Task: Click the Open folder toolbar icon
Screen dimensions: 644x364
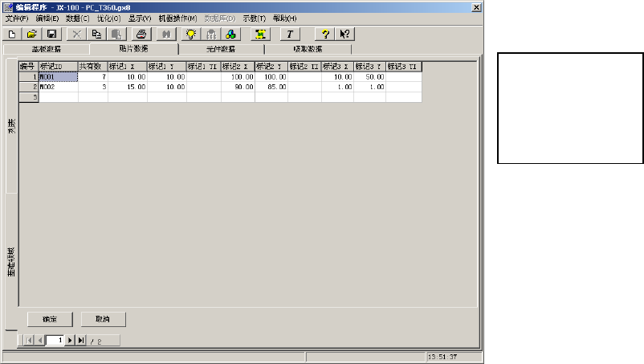Action: [32, 35]
